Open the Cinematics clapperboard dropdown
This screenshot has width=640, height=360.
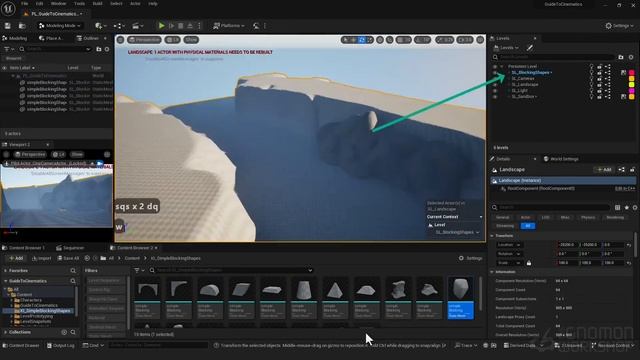pos(138,26)
